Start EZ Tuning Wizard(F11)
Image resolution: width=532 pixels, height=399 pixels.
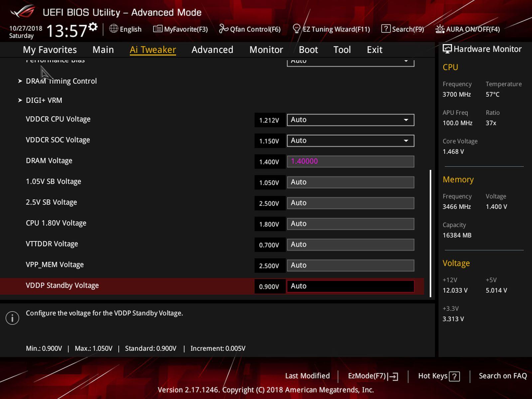[x=331, y=29]
